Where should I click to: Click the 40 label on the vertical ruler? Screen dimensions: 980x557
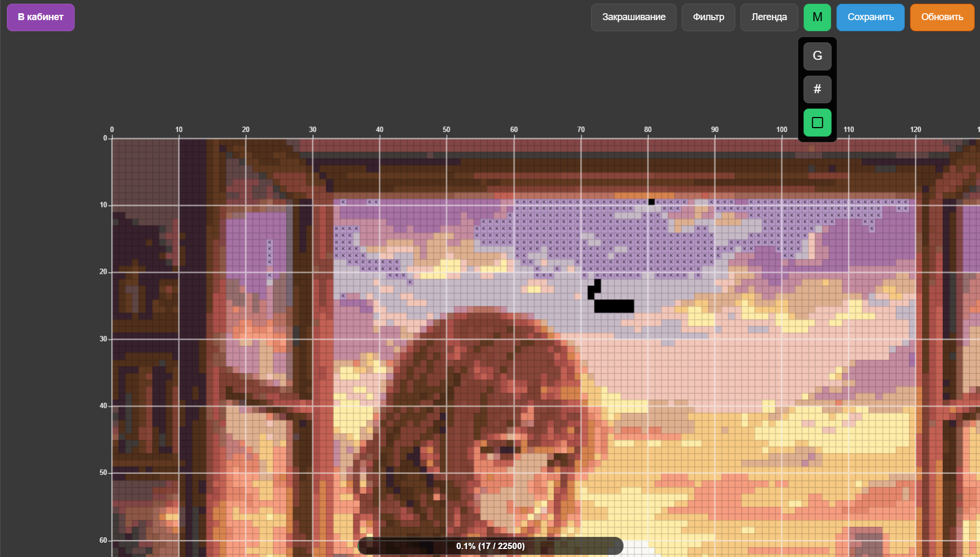click(103, 406)
